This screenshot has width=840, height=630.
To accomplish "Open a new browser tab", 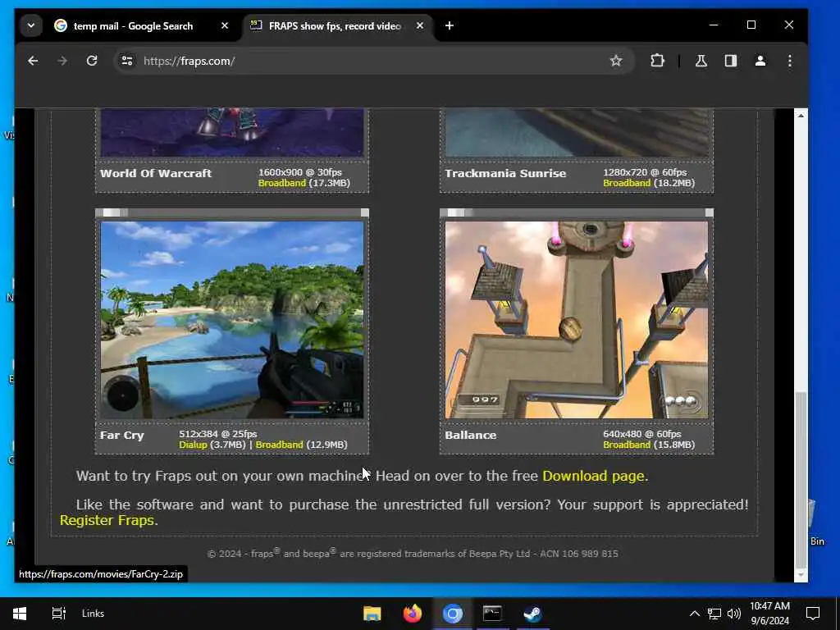I will pos(450,25).
